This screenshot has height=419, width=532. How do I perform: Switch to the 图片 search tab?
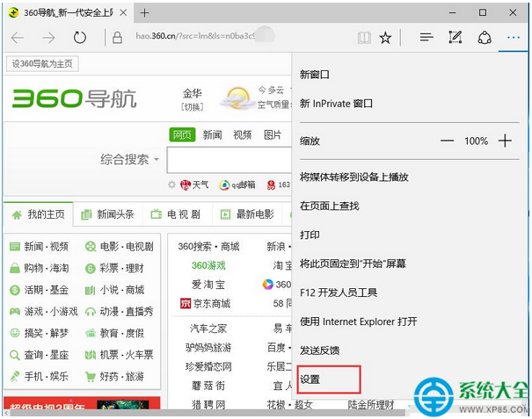click(273, 135)
